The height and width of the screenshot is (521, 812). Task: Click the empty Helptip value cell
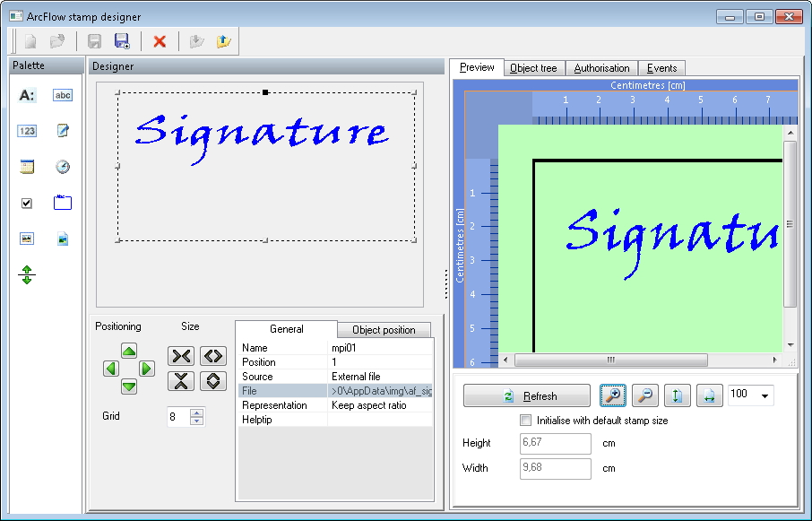(381, 420)
